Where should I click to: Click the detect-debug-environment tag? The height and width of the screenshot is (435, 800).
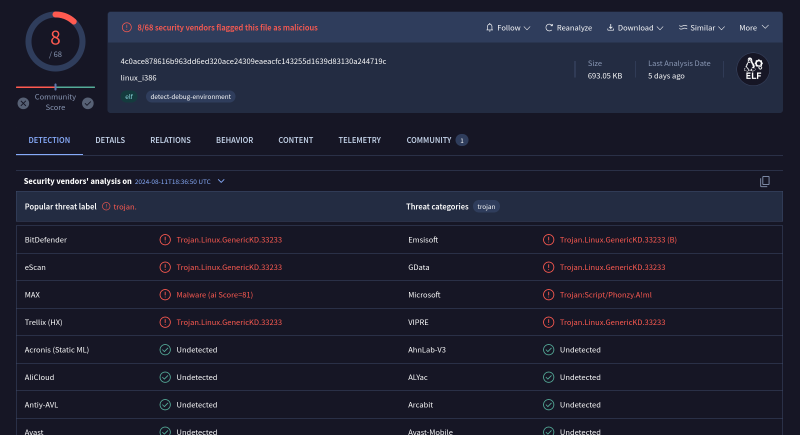191,97
